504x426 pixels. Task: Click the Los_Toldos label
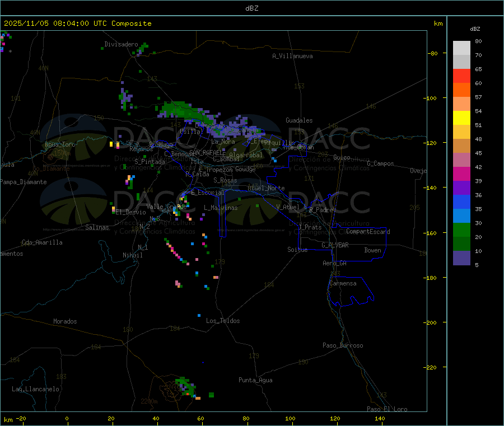tap(223, 321)
